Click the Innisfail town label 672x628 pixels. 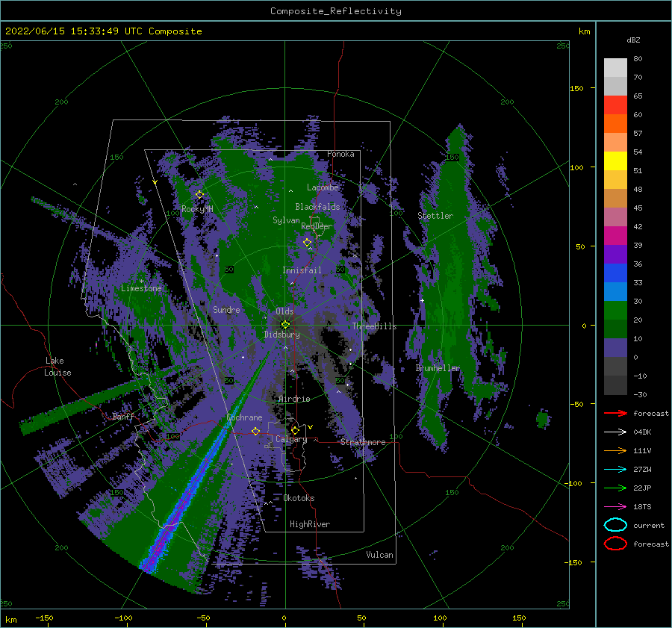(x=302, y=270)
